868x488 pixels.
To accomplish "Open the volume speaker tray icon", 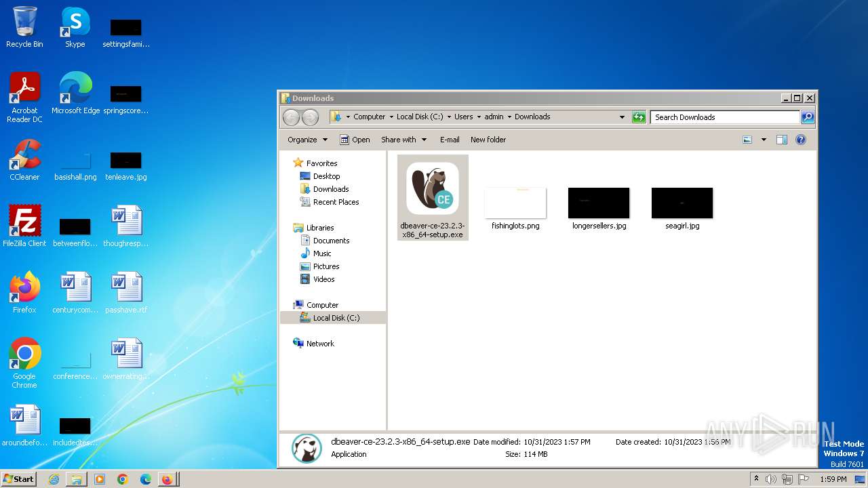I will click(771, 479).
